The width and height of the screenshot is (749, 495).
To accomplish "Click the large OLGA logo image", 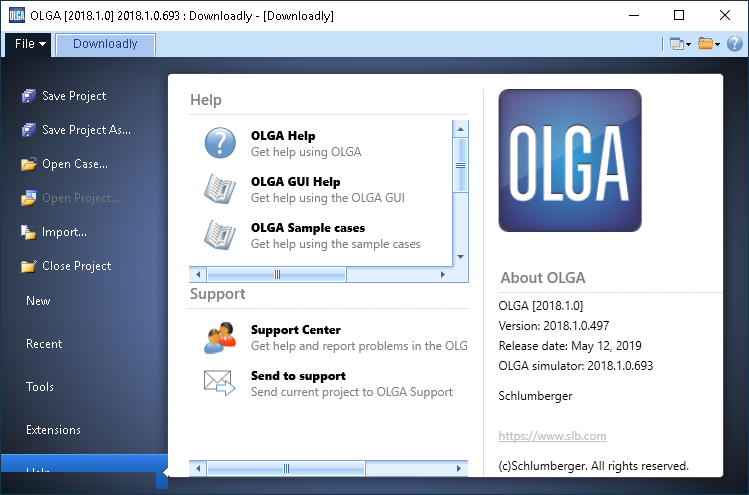I will pos(570,161).
